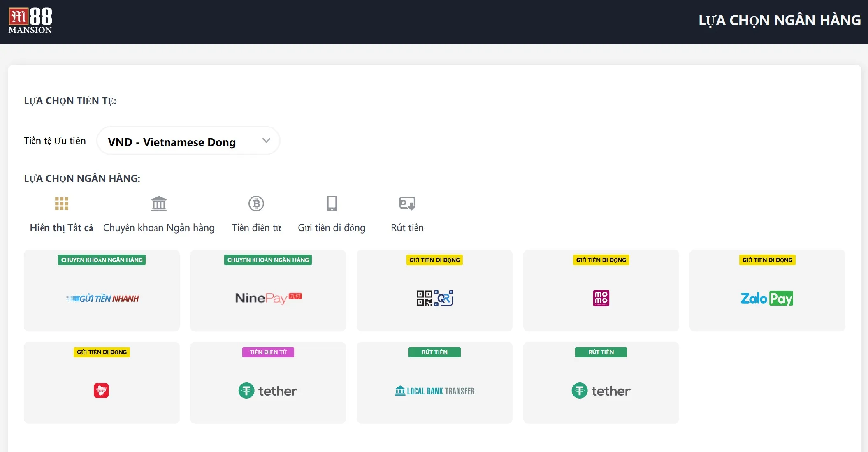The height and width of the screenshot is (452, 868).
Task: Select tether under Tiền điện tử label
Action: coord(268,391)
